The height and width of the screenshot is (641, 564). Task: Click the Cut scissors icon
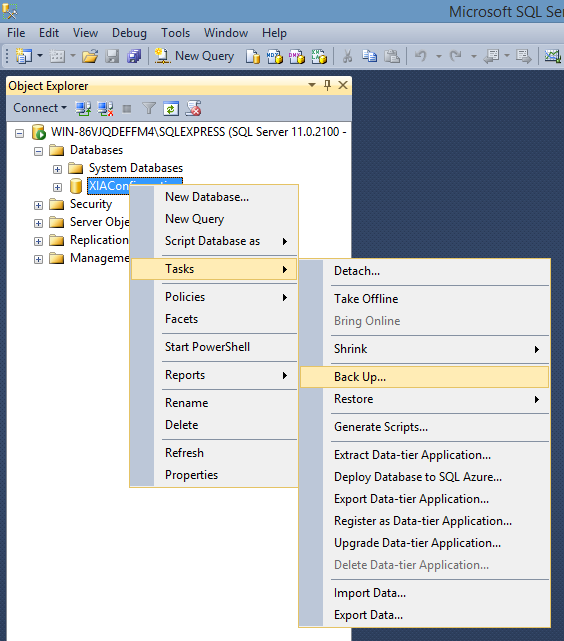pyautogui.click(x=347, y=56)
